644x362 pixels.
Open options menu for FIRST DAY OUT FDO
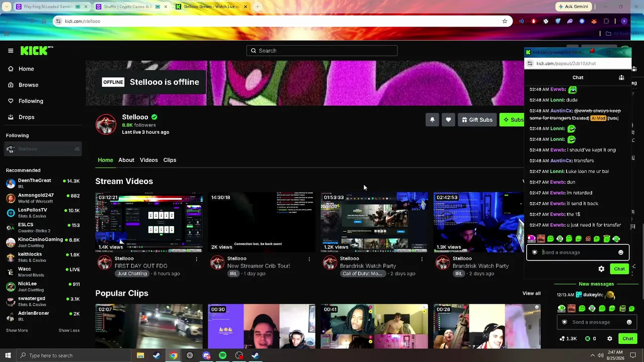196,259
